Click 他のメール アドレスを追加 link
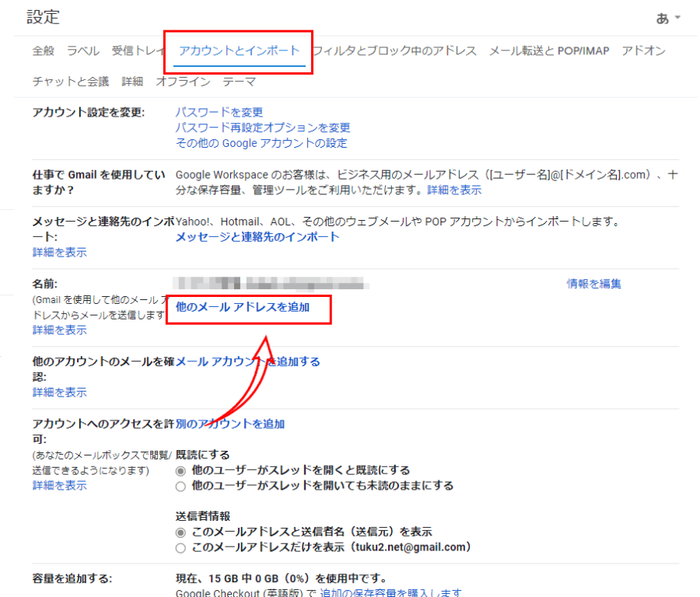Image resolution: width=700 pixels, height=597 pixels. point(243,307)
